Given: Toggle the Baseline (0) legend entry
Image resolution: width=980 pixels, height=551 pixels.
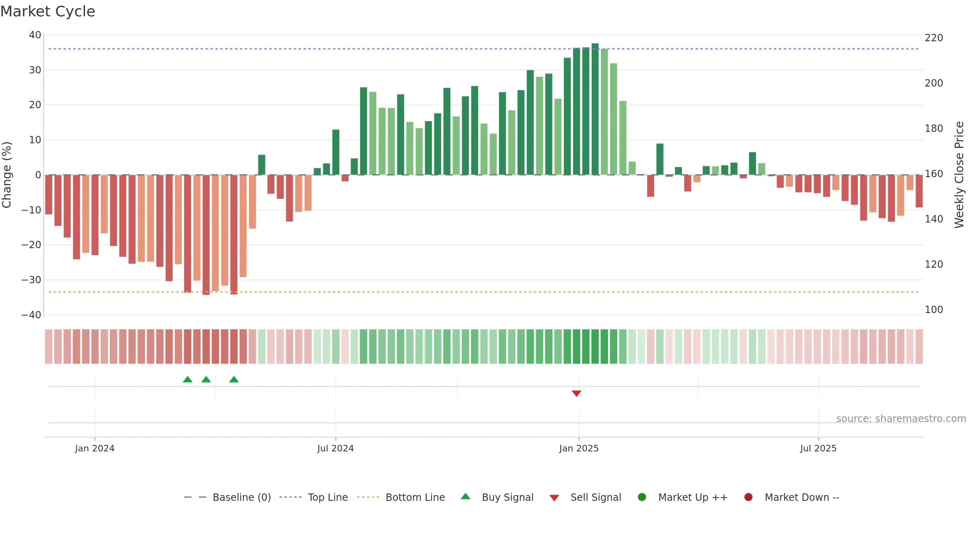Looking at the screenshot, I should coord(227,497).
